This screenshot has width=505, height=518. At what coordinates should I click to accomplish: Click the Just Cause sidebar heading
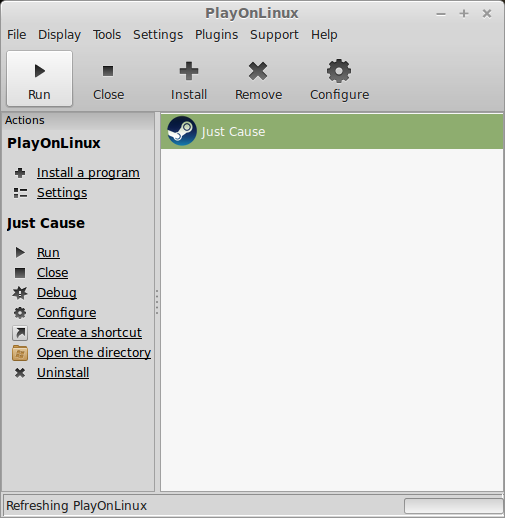point(46,223)
